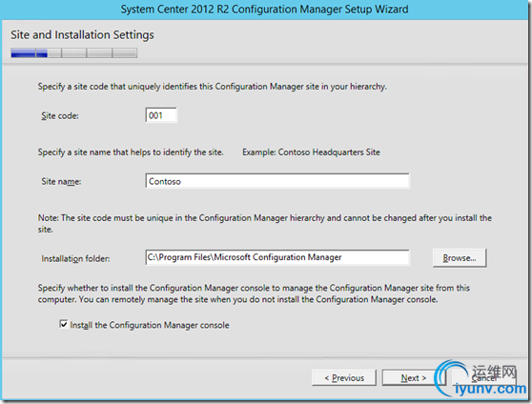Click the Setup Wizard title bar text
This screenshot has width=532, height=404.
coord(265,10)
